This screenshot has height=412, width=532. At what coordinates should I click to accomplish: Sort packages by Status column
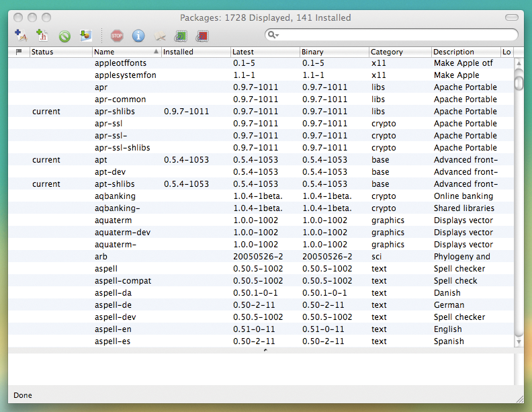point(60,52)
